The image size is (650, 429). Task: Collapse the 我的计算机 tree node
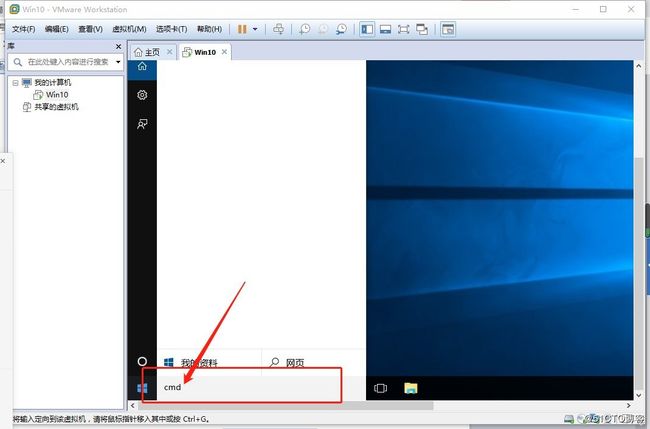[x=15, y=83]
